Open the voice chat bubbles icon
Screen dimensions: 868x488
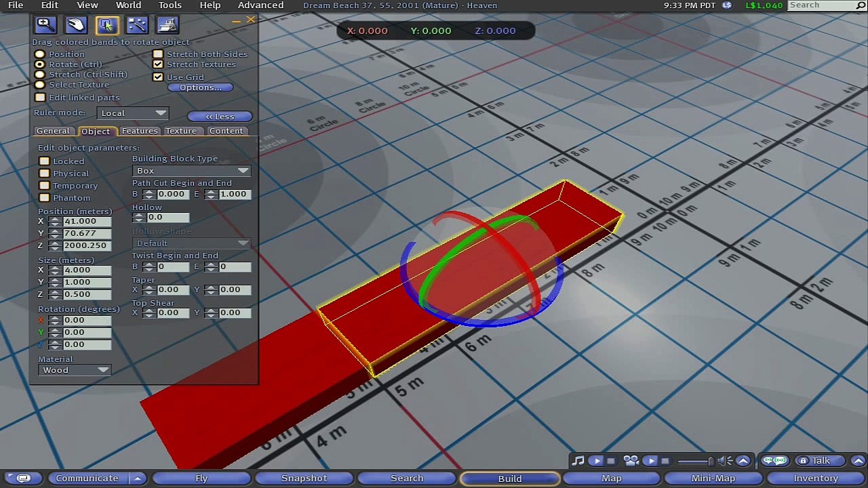click(774, 461)
